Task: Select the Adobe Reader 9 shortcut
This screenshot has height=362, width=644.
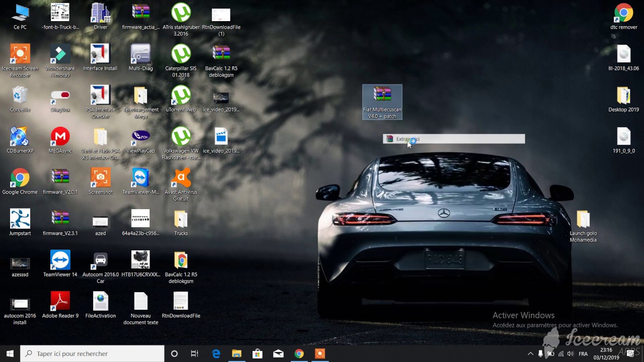Action: tap(60, 305)
